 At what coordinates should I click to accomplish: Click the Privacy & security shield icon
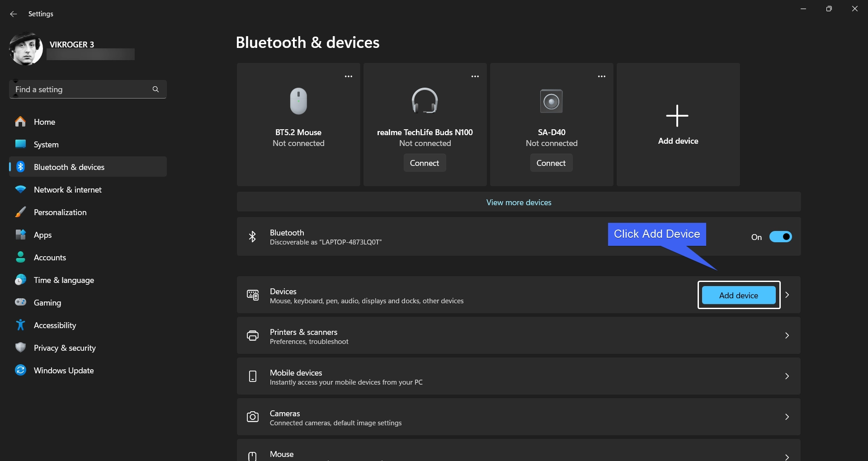20,348
